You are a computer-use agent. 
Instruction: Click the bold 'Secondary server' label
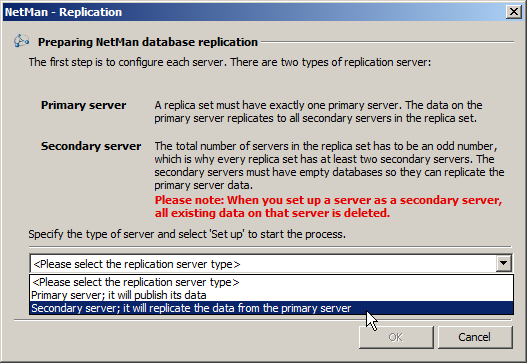[91, 146]
